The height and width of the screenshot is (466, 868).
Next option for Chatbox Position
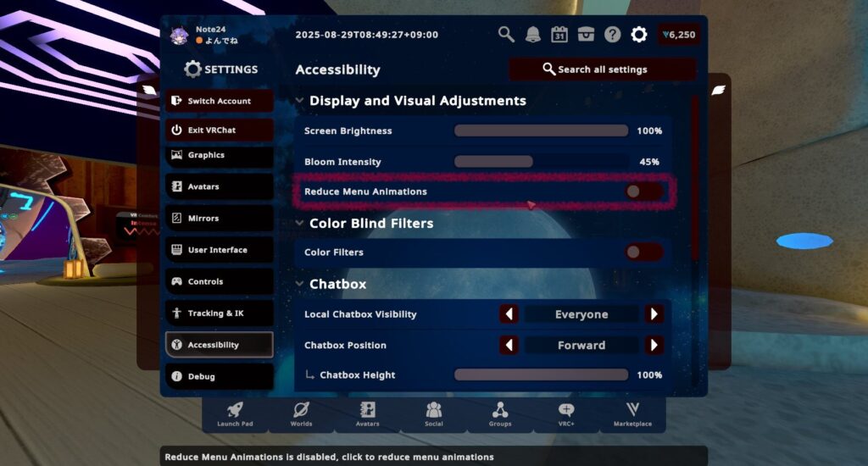click(654, 346)
